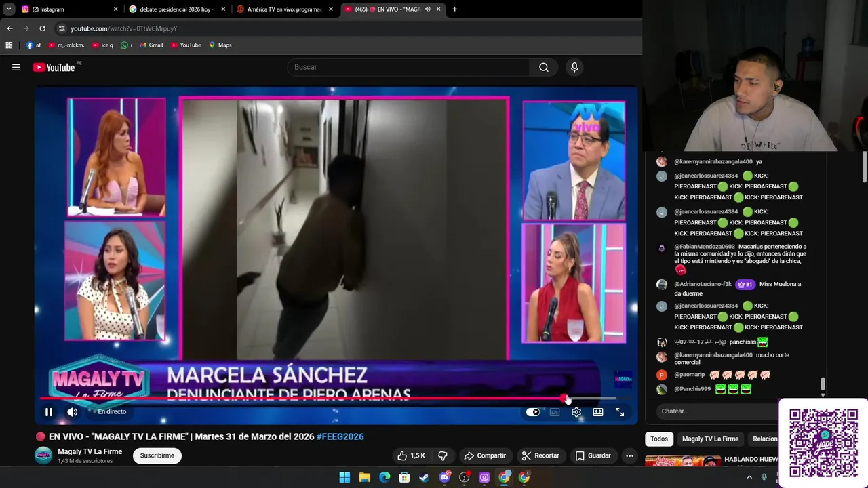Save video using Guardar button

point(593,455)
